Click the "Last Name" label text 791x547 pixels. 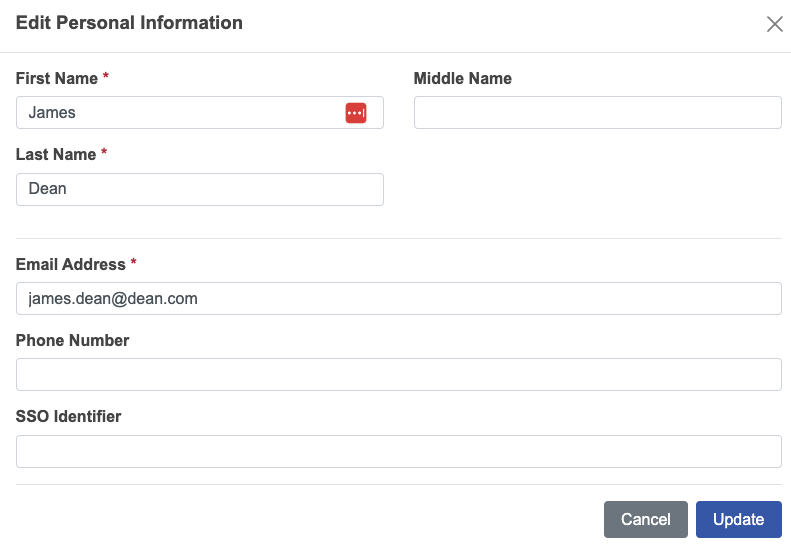pos(56,155)
